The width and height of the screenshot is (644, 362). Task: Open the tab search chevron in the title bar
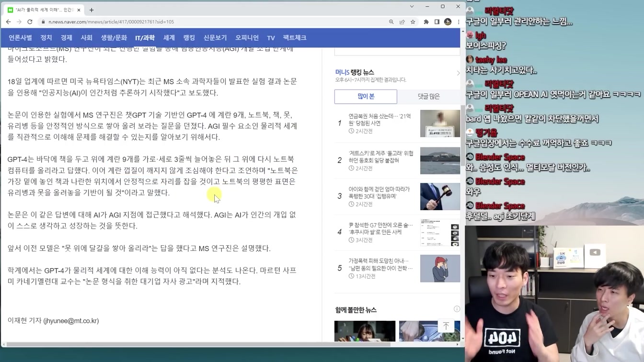pyautogui.click(x=412, y=7)
